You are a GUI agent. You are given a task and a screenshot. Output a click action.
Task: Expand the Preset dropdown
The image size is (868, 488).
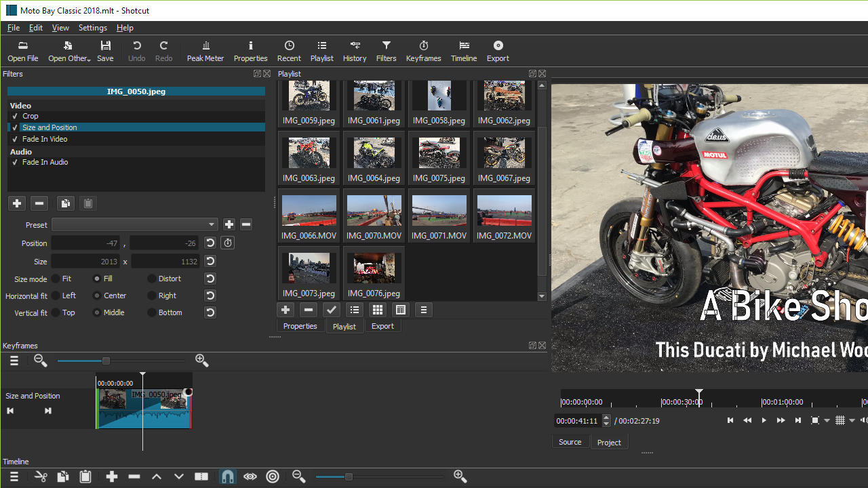click(x=135, y=225)
